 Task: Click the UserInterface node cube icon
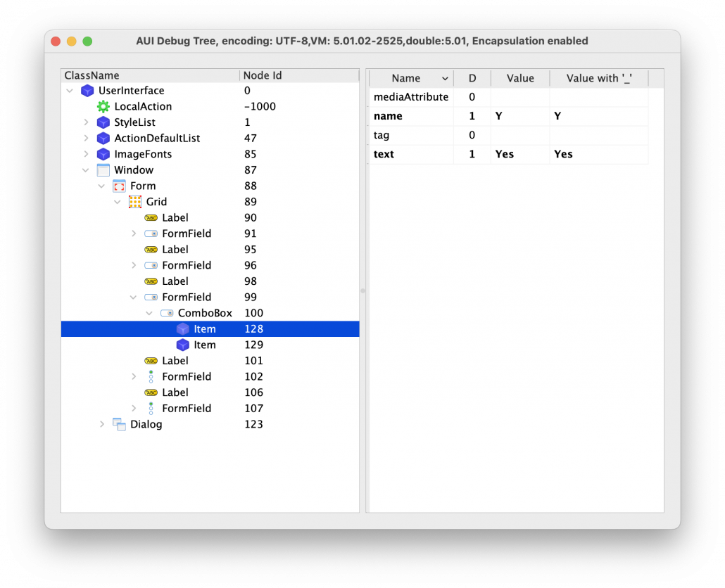(87, 91)
